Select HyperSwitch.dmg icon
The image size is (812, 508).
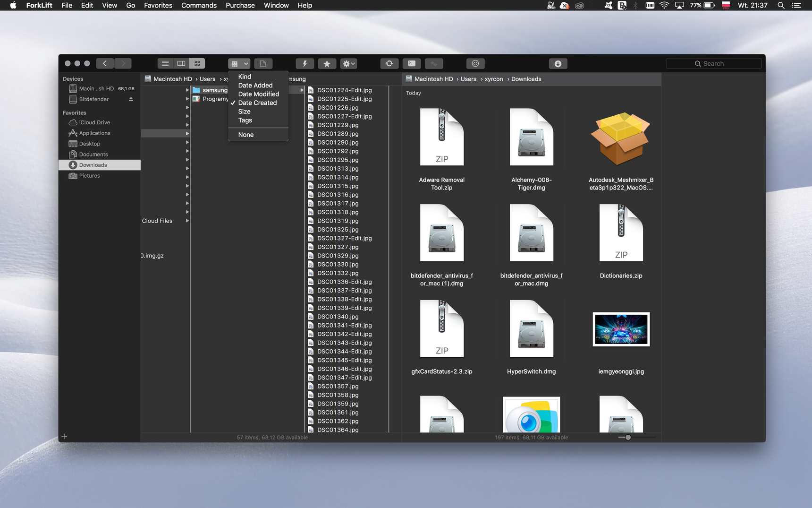pyautogui.click(x=532, y=329)
